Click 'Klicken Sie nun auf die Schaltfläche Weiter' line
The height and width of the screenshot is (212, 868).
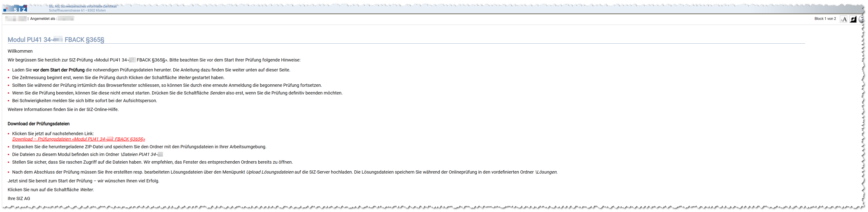[51, 190]
